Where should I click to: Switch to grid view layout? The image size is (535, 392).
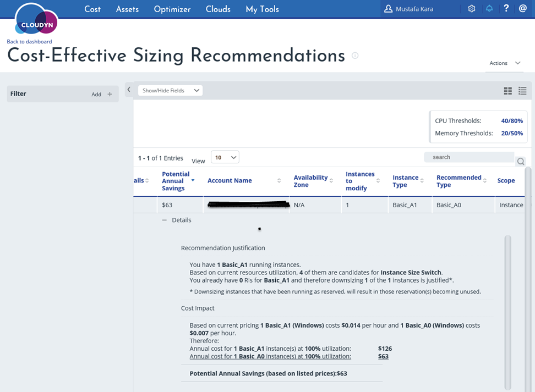[x=507, y=91]
